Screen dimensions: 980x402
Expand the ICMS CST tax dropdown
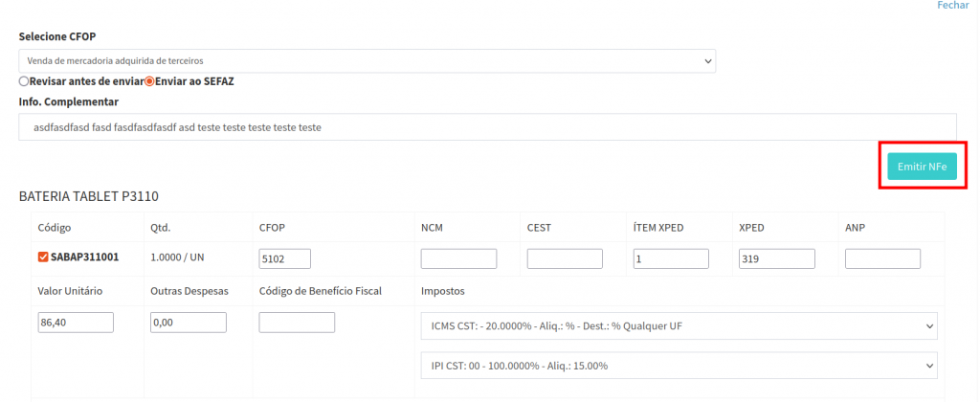pyautogui.click(x=679, y=326)
